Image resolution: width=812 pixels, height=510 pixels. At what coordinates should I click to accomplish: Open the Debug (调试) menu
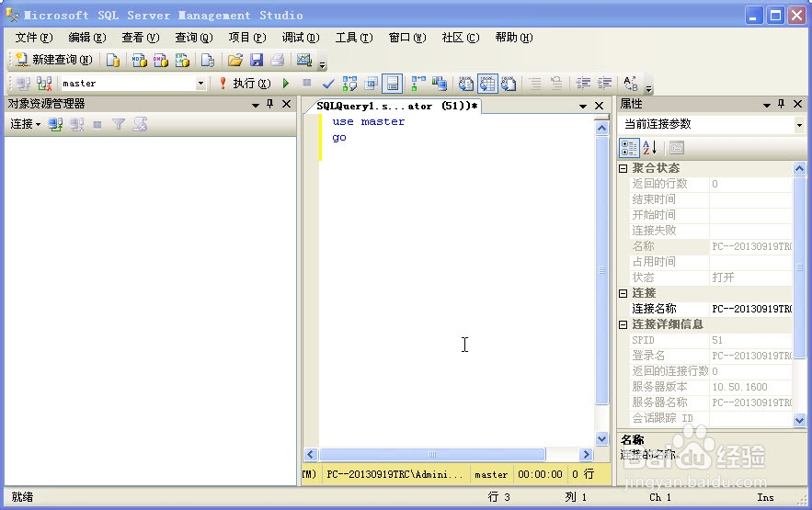point(301,38)
